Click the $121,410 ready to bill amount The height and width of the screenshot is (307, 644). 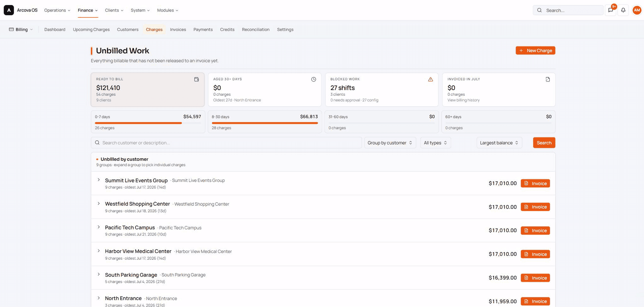108,88
